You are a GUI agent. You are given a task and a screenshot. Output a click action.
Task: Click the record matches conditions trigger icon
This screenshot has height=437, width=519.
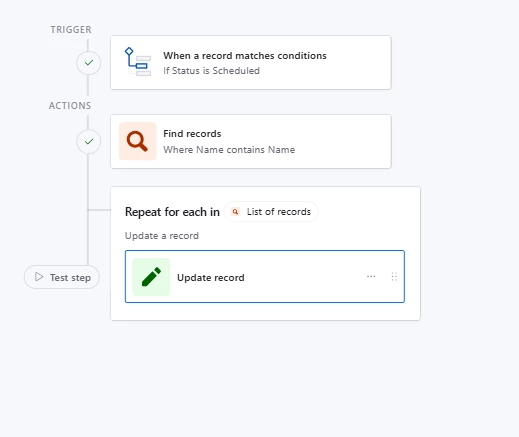[138, 62]
